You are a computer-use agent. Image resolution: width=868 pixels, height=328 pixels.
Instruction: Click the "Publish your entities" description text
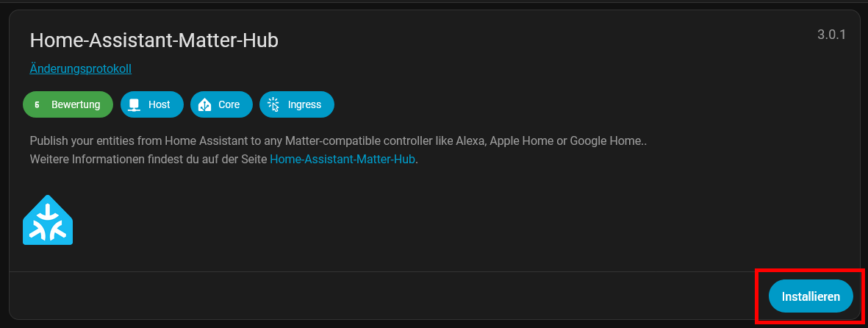[88, 140]
